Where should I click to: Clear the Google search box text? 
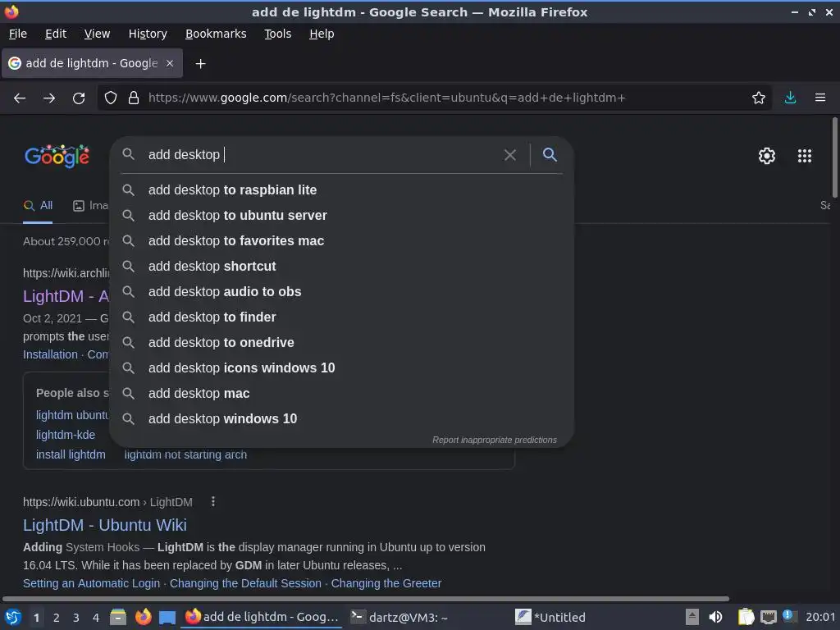(510, 155)
